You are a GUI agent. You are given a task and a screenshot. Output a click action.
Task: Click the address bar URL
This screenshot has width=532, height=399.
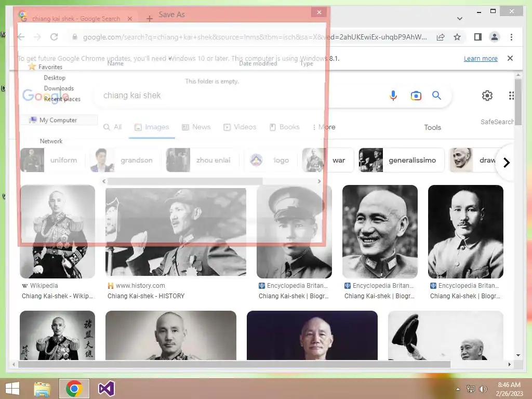tap(255, 37)
